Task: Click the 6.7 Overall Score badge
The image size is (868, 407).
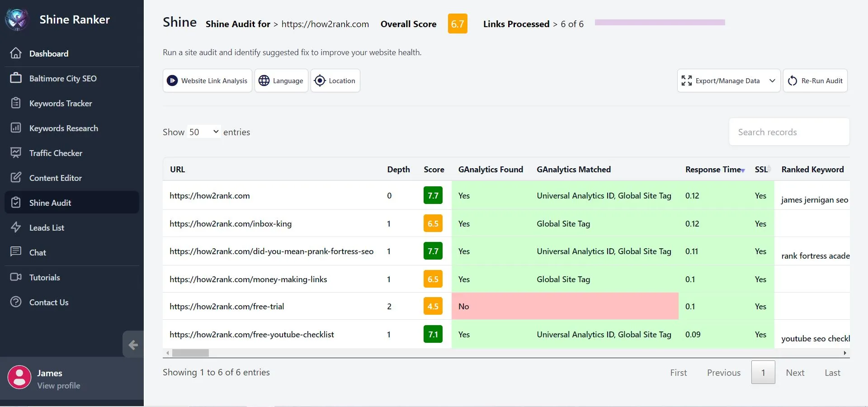Action: (458, 24)
